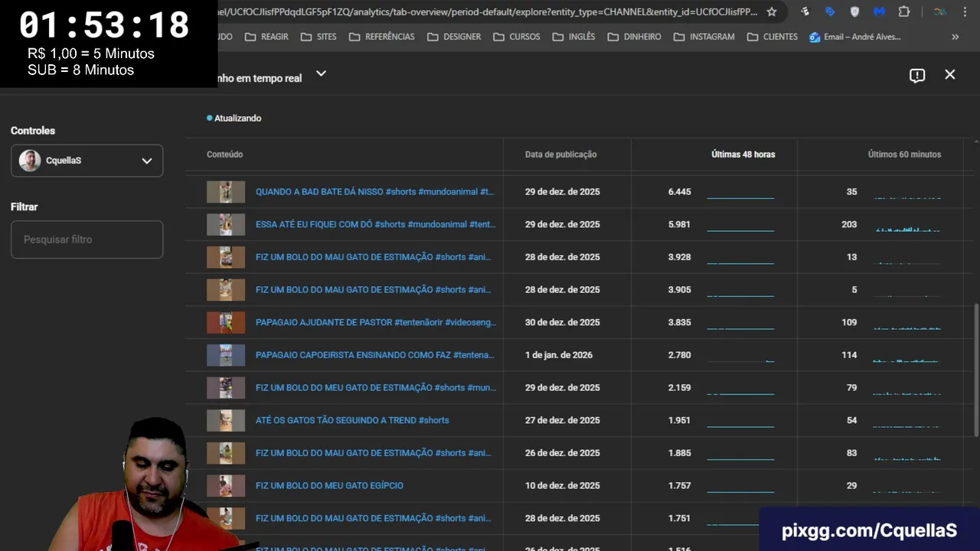Click the first extension icon after the star
This screenshot has width=980, height=551.
click(805, 11)
